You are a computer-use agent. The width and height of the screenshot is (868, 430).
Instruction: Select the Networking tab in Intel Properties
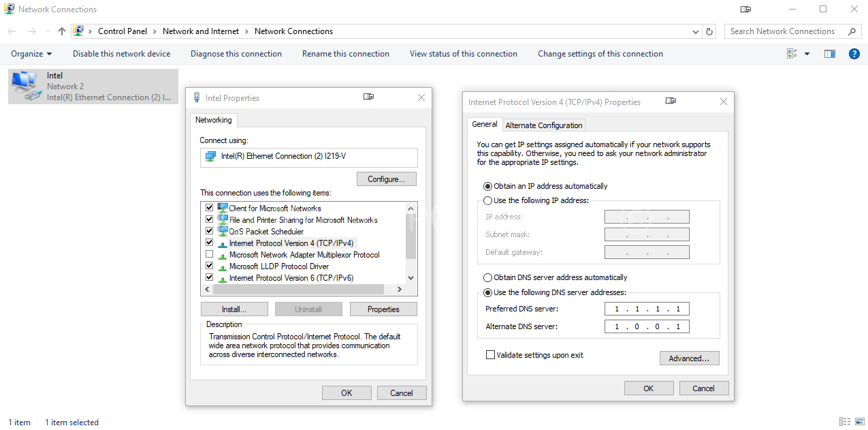(214, 120)
